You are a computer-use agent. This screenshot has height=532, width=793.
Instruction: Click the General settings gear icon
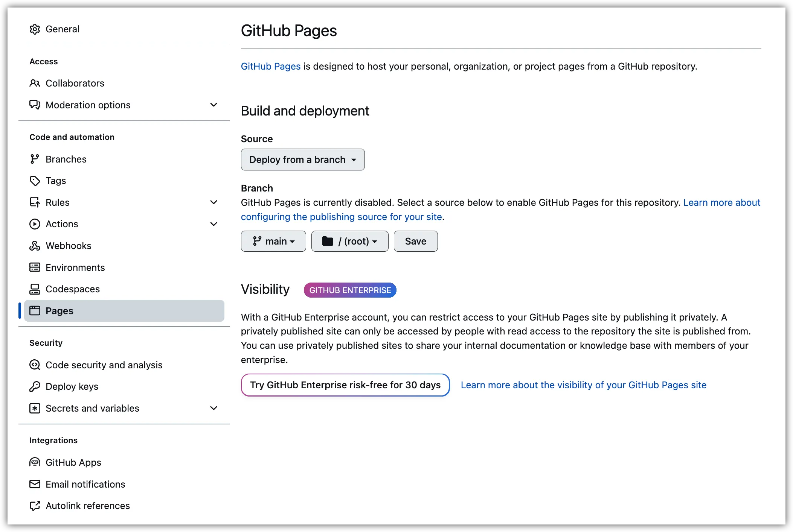pos(35,29)
